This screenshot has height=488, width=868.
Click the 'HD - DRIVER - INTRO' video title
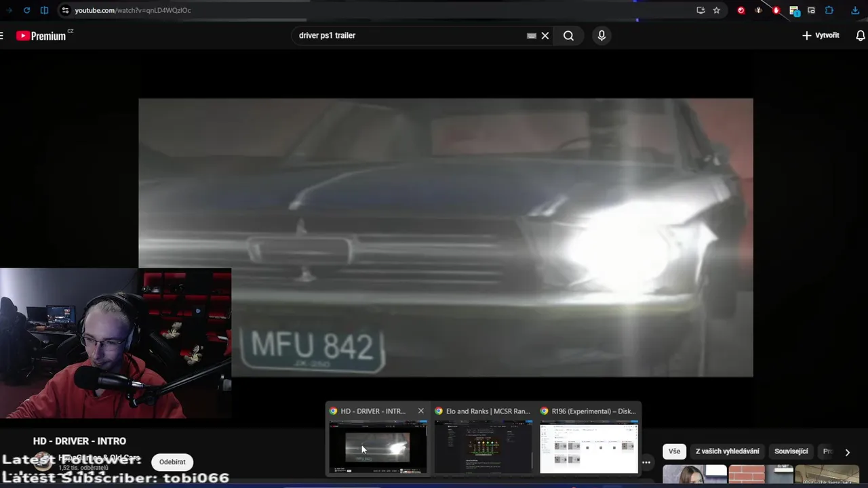point(79,441)
